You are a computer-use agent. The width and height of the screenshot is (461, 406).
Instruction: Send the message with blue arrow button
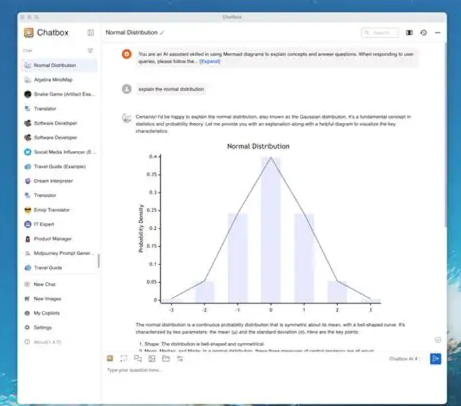pos(435,359)
